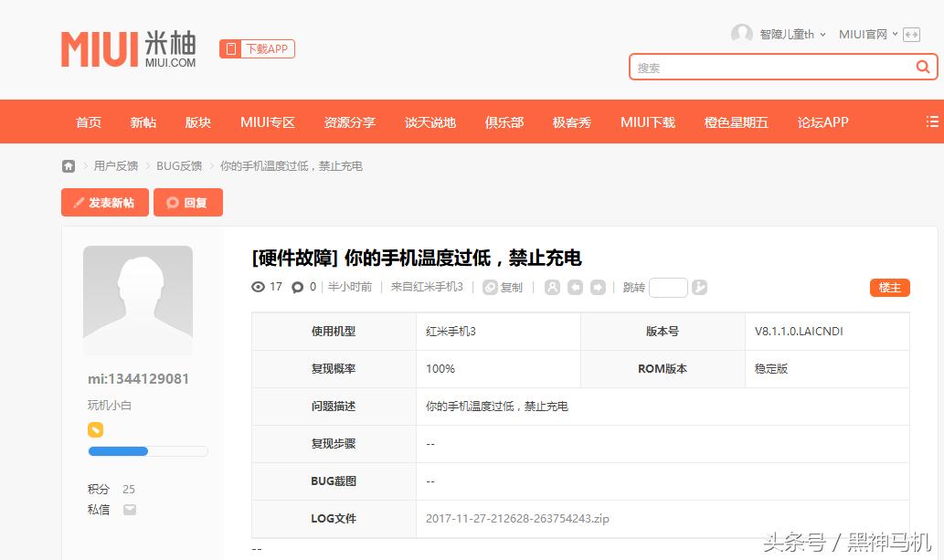Open the 用户反馈 breadcrumb link
The width and height of the screenshot is (944, 560).
(116, 165)
